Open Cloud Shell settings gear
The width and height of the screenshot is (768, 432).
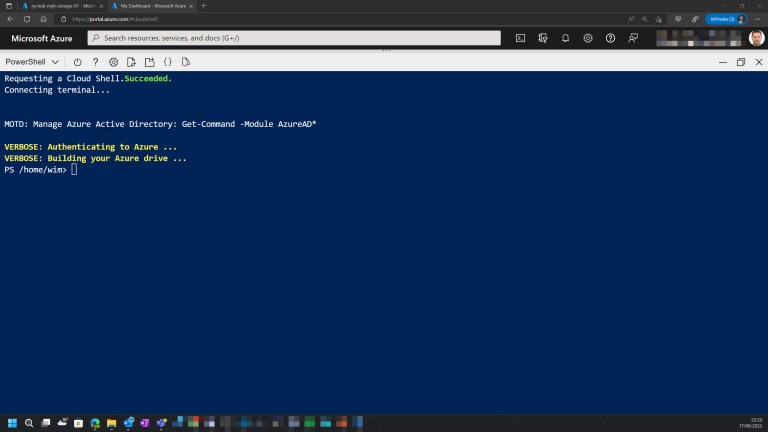tap(114, 62)
